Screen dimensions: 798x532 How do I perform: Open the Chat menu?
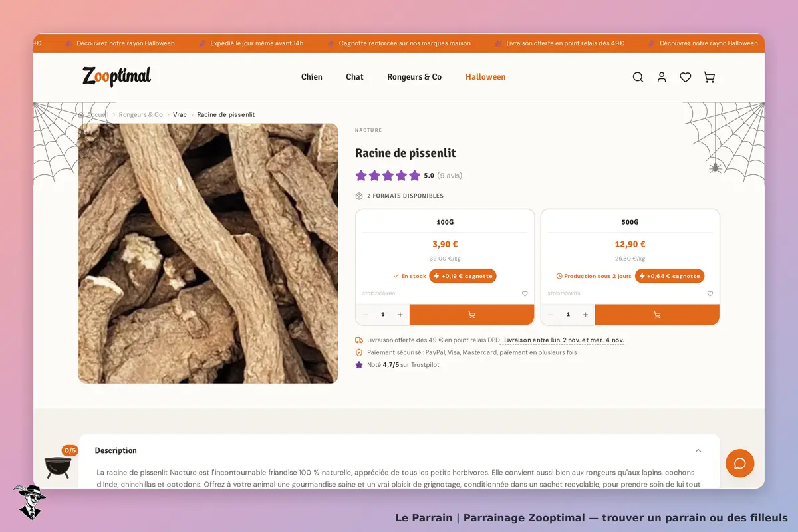[x=354, y=77]
